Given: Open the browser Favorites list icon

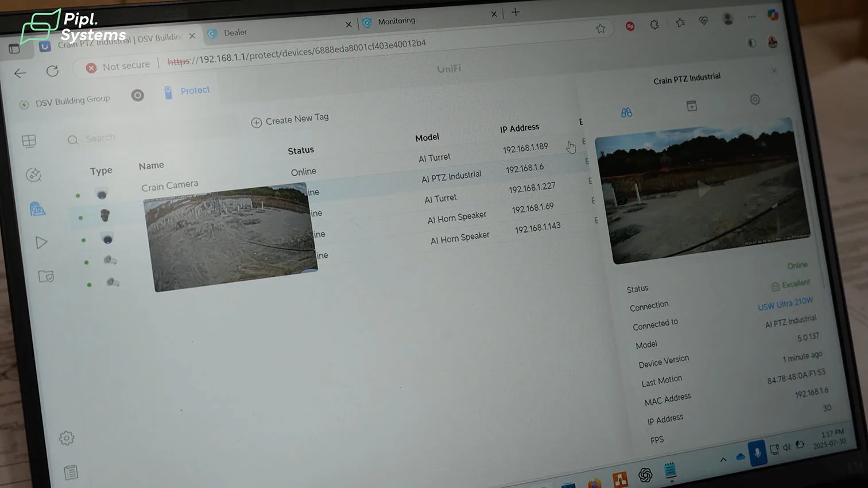Looking at the screenshot, I should 680,23.
